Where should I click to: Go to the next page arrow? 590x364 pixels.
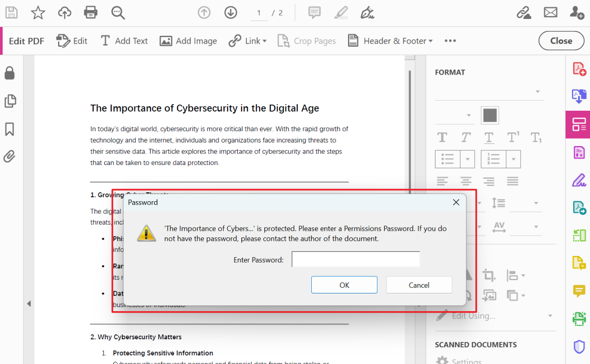coord(231,13)
